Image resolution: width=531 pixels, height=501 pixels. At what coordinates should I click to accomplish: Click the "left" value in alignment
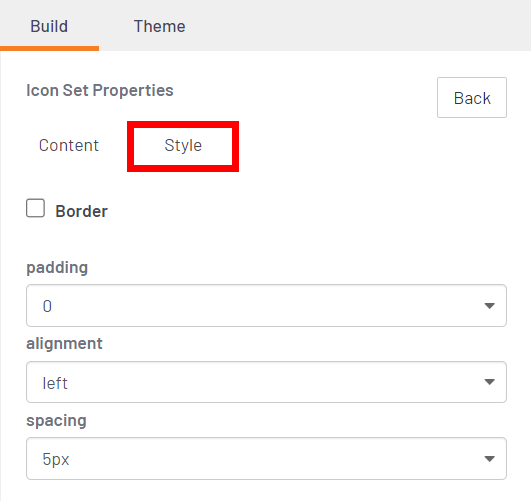(x=55, y=383)
